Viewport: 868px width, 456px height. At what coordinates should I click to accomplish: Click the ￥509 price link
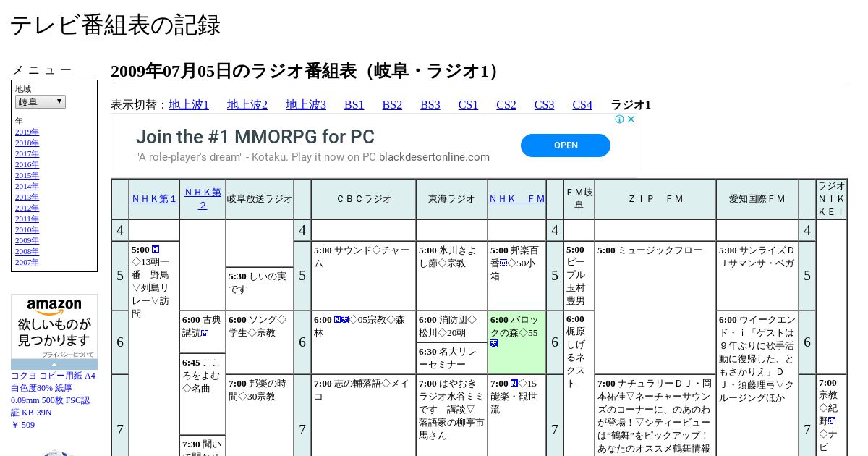tap(22, 425)
